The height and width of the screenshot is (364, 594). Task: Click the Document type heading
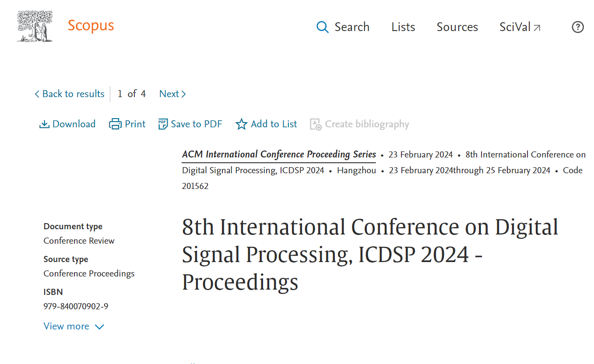click(x=73, y=227)
